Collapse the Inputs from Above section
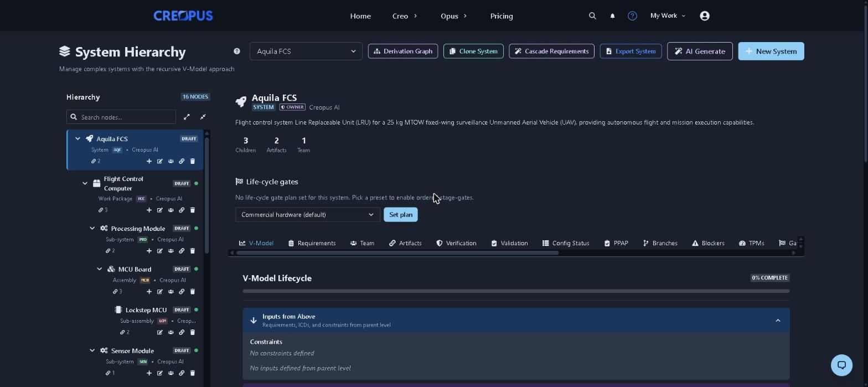Screen dimensions: 868x387 [x=778, y=321]
